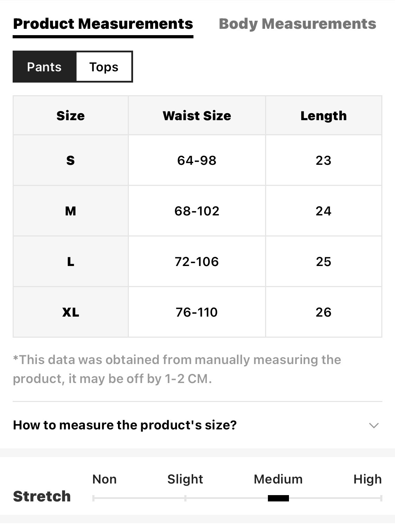This screenshot has height=532, width=395.
Task: Select the XL size row label
Action: [71, 312]
